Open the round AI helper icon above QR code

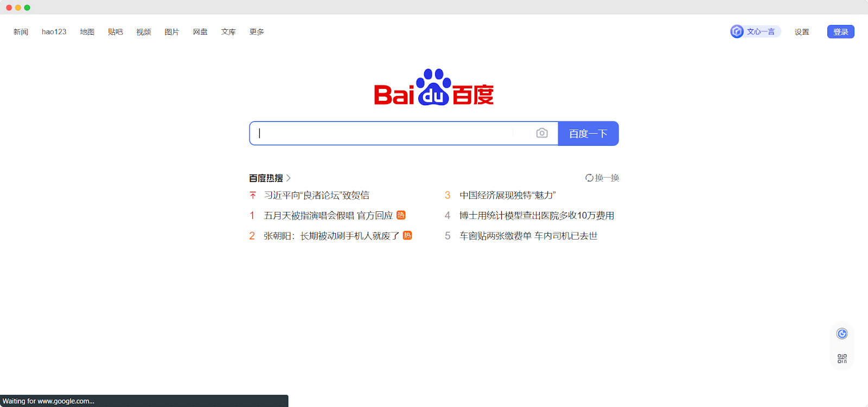pyautogui.click(x=842, y=334)
